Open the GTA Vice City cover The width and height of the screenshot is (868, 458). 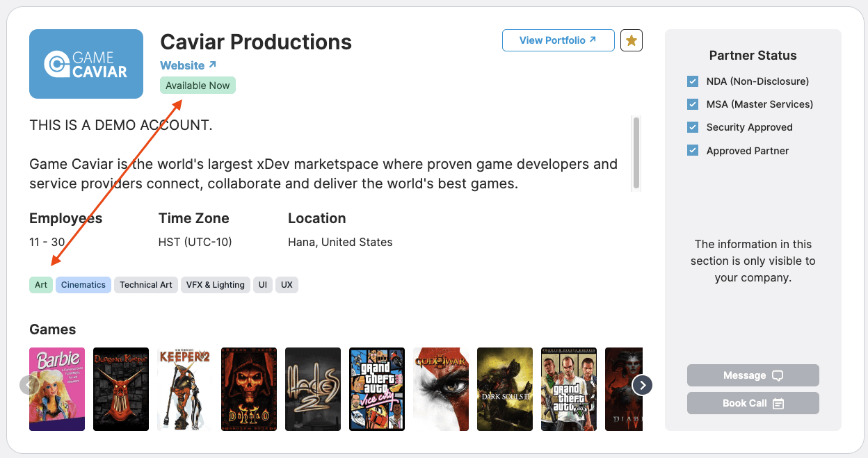(377, 389)
